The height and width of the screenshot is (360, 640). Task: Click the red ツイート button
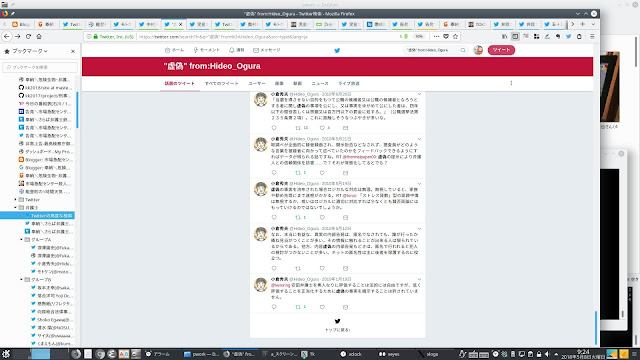click(501, 50)
